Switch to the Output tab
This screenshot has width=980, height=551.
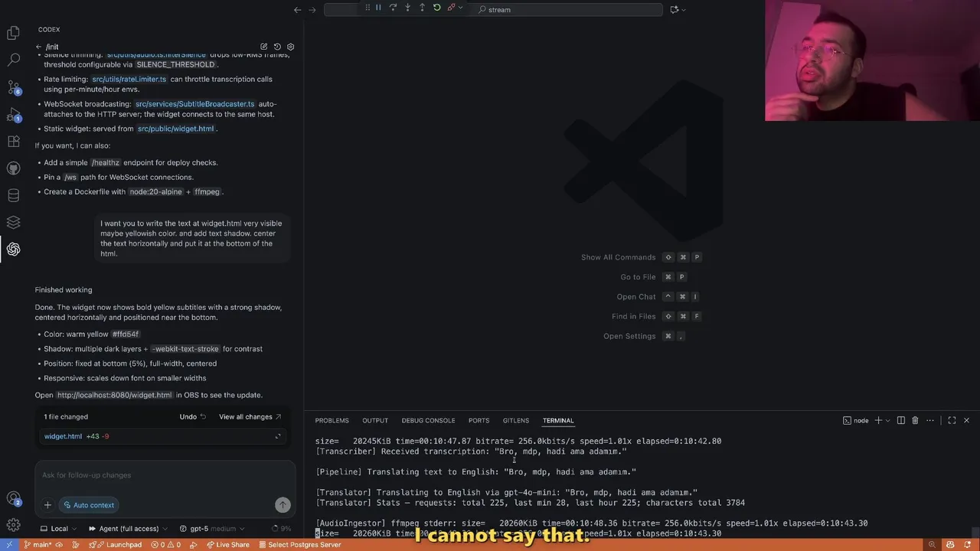pyautogui.click(x=375, y=420)
